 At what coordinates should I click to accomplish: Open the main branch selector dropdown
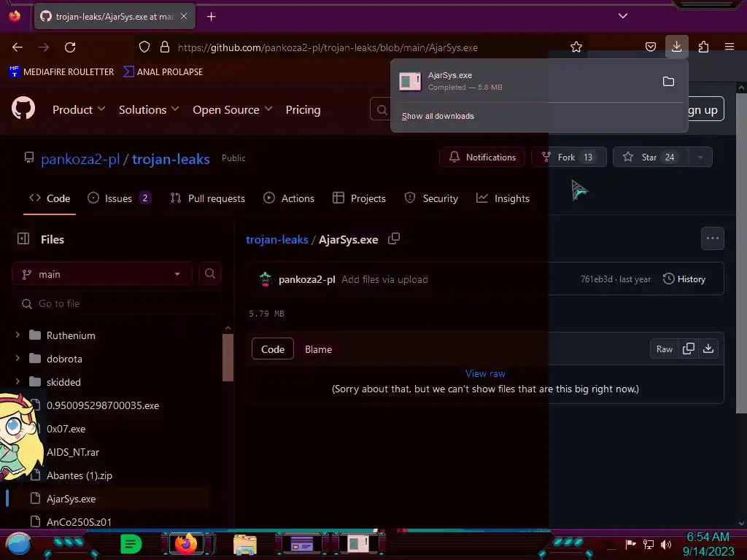(x=102, y=274)
